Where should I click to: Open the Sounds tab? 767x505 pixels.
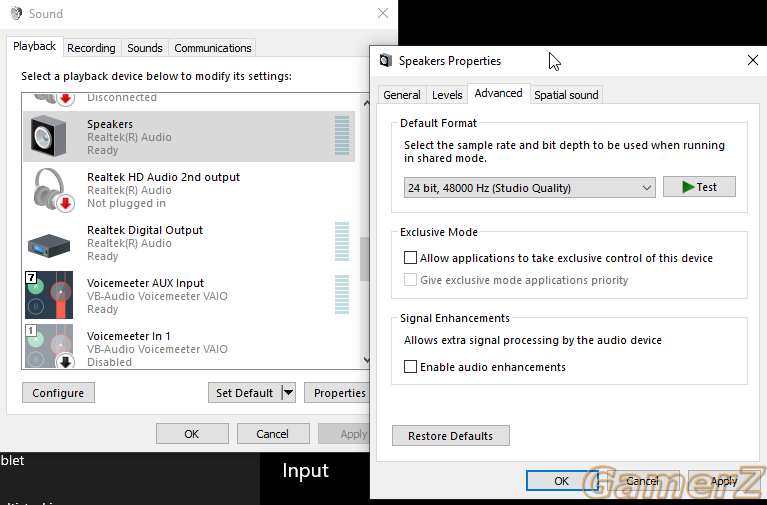(145, 48)
